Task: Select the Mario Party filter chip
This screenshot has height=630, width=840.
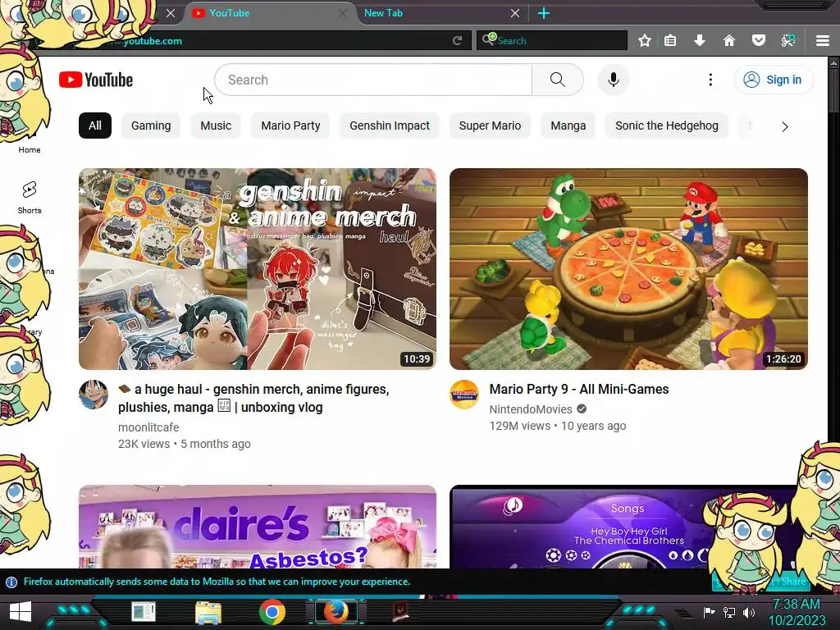Action: point(290,126)
